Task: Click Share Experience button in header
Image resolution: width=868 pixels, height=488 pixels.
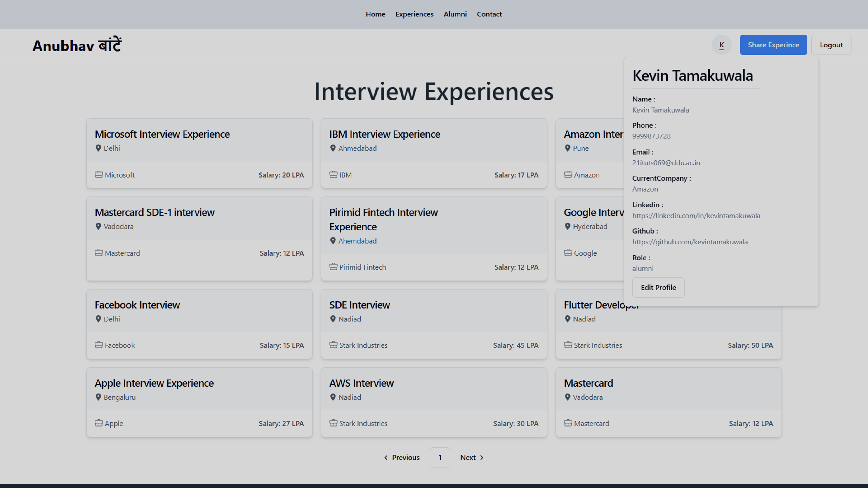Action: tap(773, 44)
